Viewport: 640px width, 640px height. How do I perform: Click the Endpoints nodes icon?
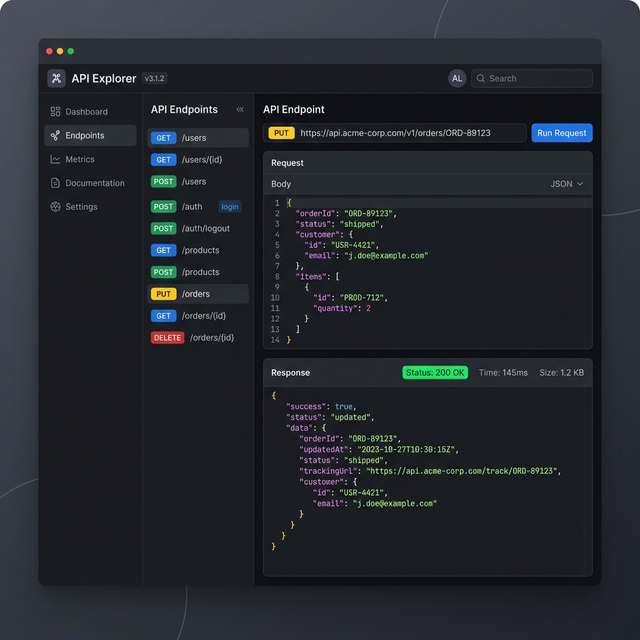pos(55,136)
